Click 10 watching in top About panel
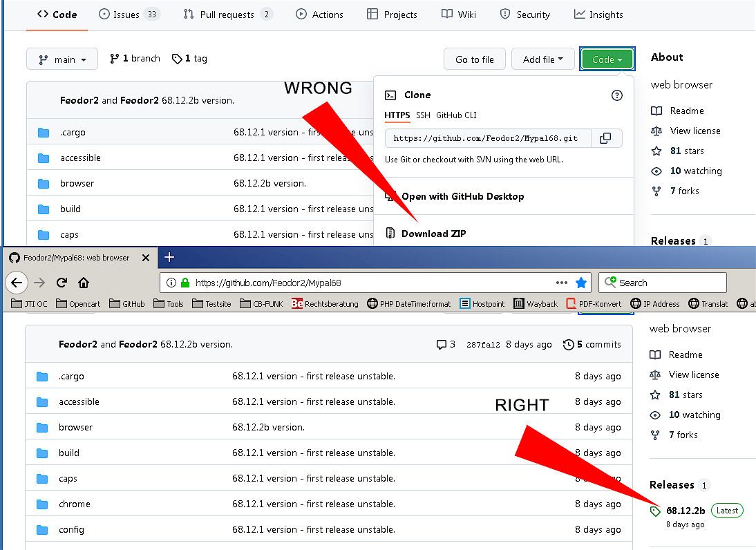This screenshot has width=756, height=550. 687,171
